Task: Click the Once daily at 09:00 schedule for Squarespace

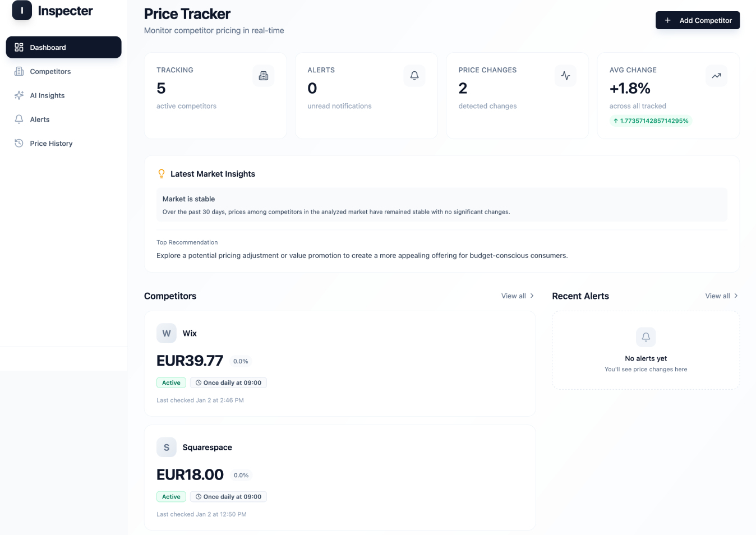Action: [x=228, y=497]
